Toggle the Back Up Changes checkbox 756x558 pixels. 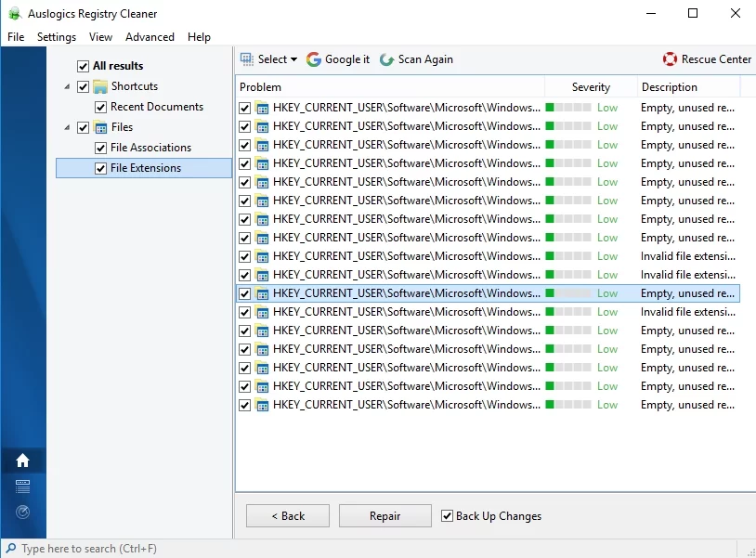(x=448, y=516)
